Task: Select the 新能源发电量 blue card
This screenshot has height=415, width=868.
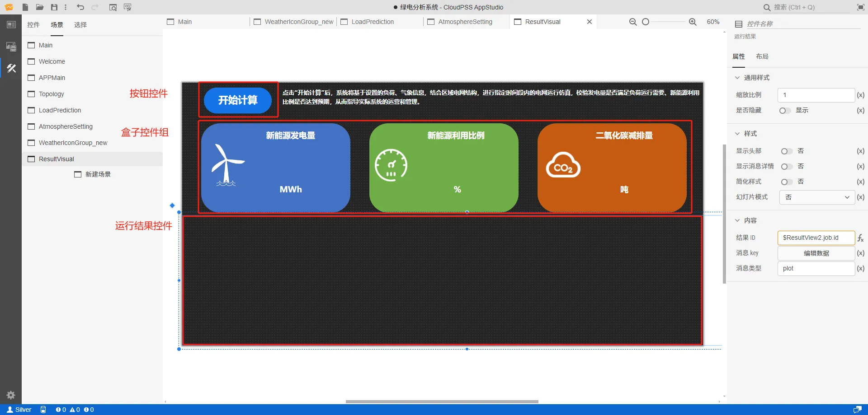Action: click(x=276, y=168)
